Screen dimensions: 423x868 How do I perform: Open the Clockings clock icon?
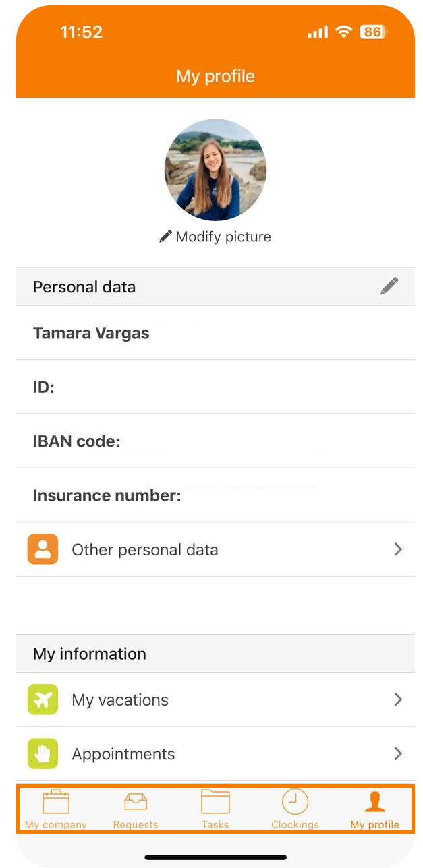pyautogui.click(x=295, y=802)
